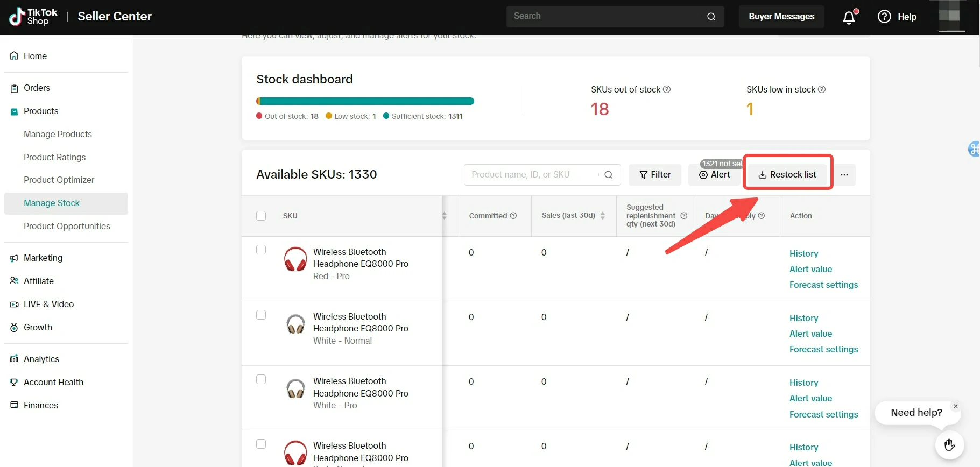
Task: Click the search magnifier in top bar
Action: tap(711, 17)
